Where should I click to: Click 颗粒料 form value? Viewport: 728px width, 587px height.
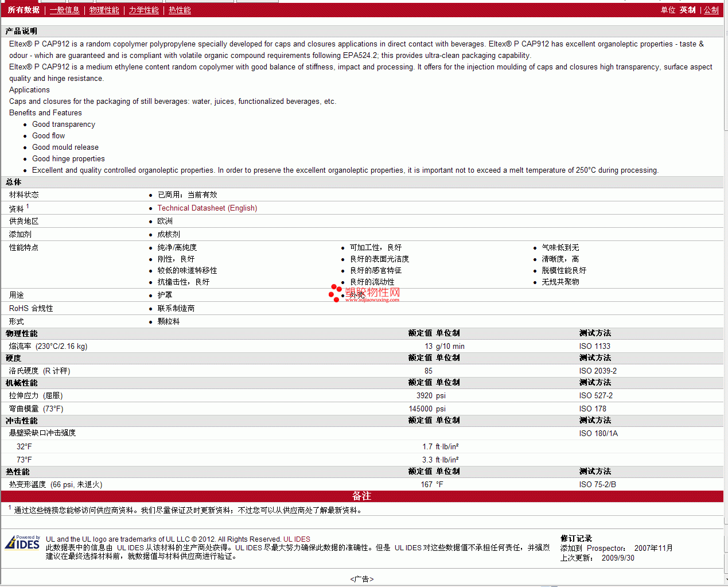click(x=169, y=322)
